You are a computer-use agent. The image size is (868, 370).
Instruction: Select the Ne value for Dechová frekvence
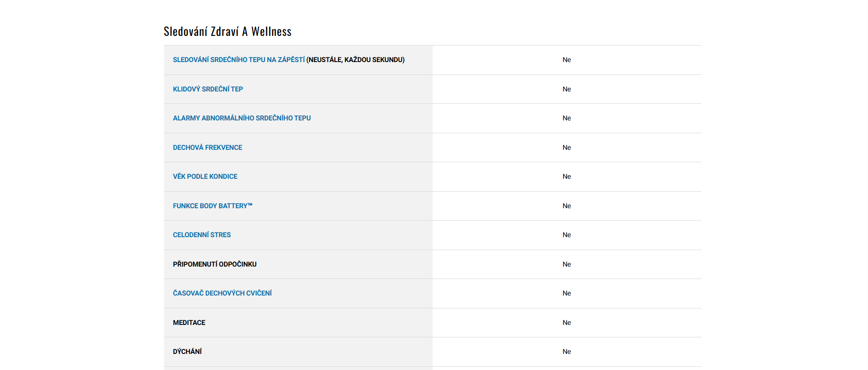tap(567, 148)
